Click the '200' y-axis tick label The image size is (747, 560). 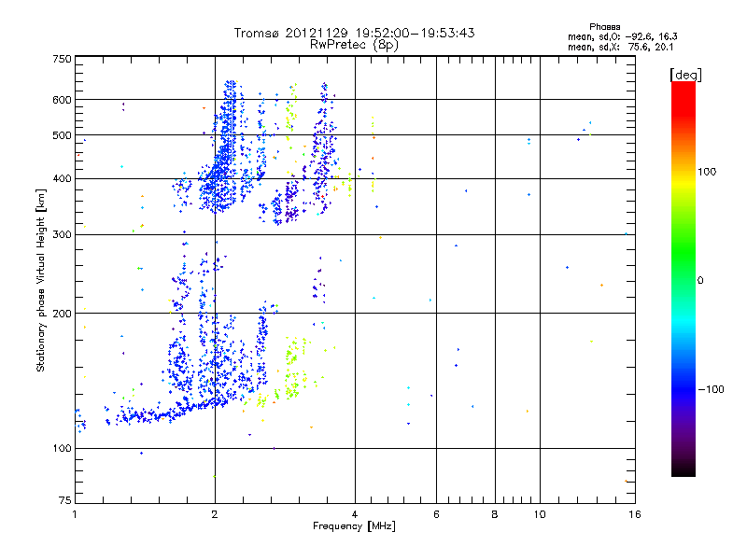coord(62,314)
